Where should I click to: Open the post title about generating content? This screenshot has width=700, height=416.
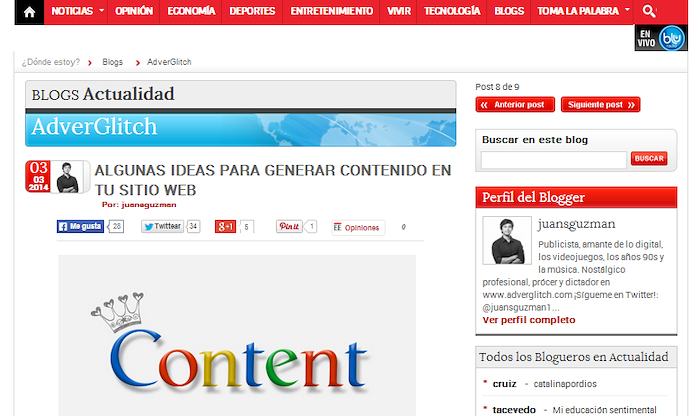273,180
